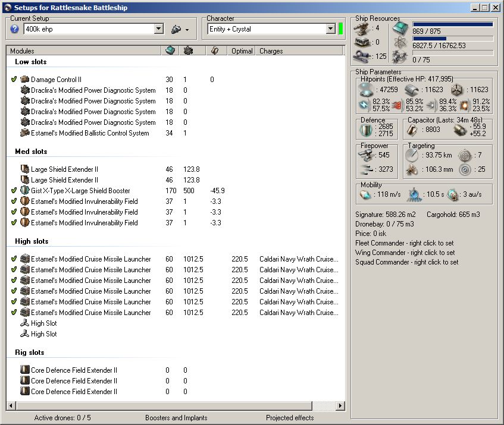Click the Active drones status tab
The height and width of the screenshot is (425, 504).
62,417
